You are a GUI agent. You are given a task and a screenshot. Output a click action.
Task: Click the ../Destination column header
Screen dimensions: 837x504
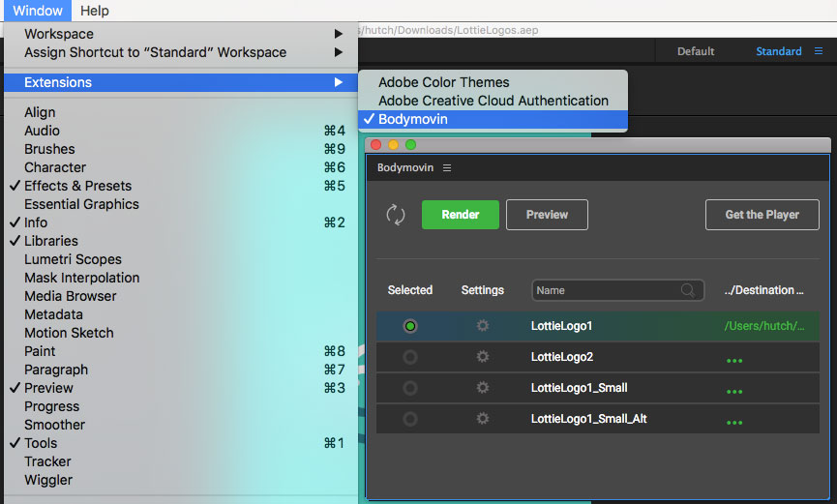coord(763,290)
